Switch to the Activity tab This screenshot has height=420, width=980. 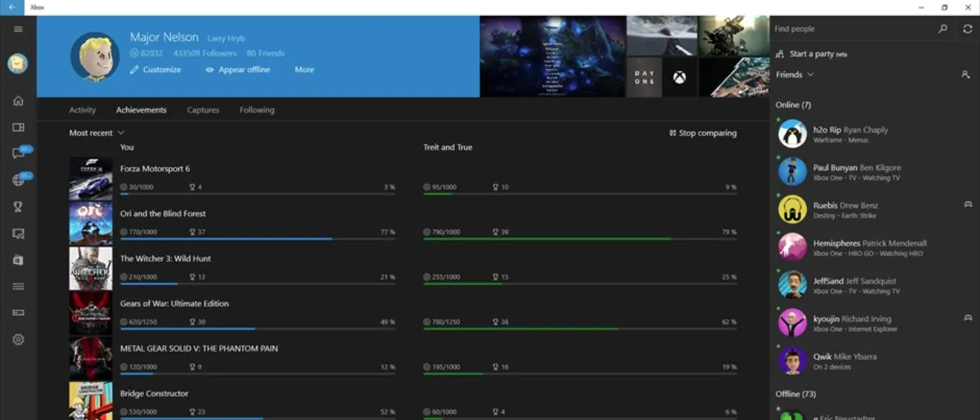[x=83, y=110]
